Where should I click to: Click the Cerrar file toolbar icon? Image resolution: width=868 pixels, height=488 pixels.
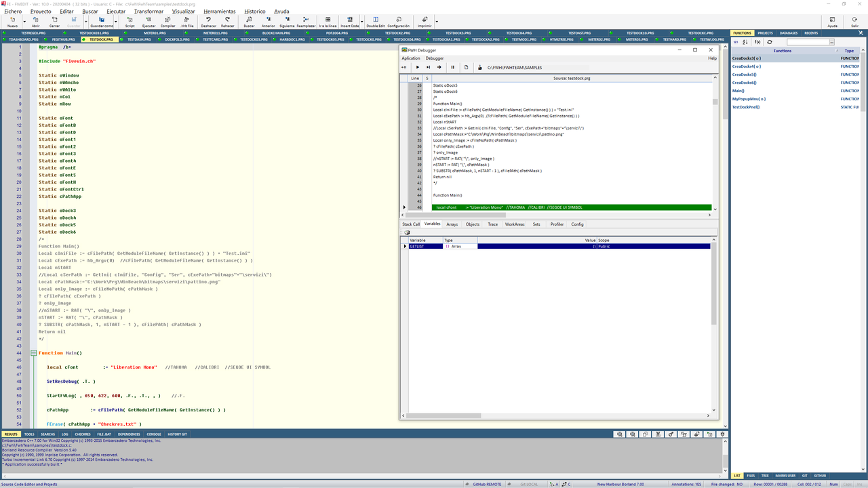click(54, 20)
